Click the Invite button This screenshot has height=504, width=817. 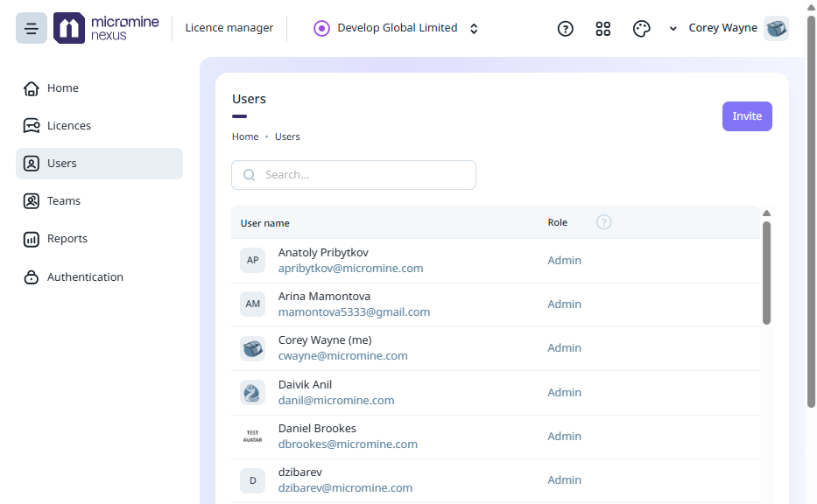tap(747, 116)
